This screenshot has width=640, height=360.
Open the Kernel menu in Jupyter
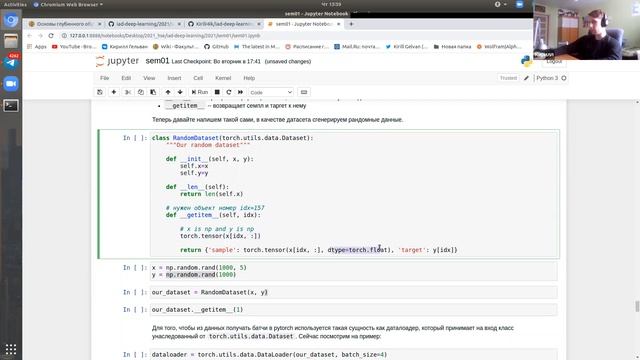pos(223,78)
